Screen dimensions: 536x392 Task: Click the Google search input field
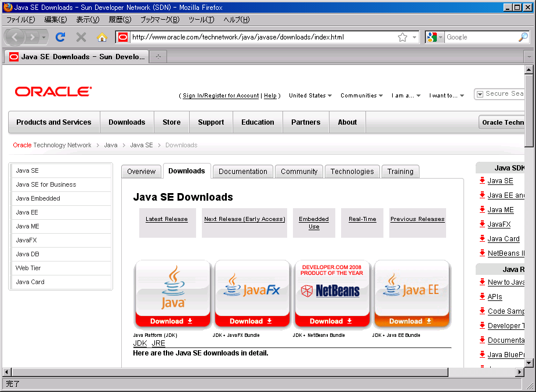click(481, 37)
